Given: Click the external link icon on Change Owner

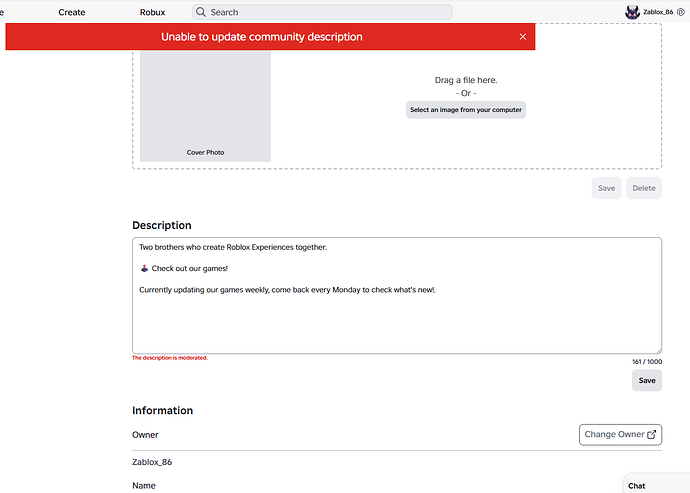Looking at the screenshot, I should [652, 434].
